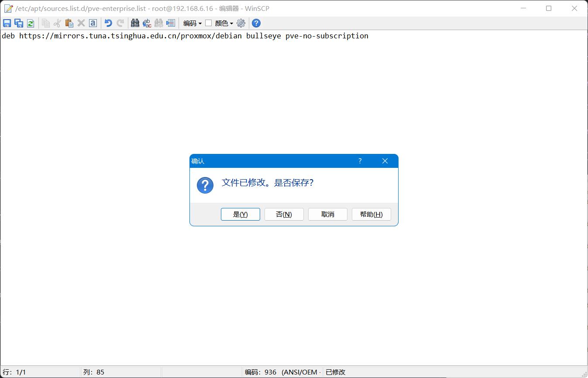Click the Go to line icon
The image size is (588, 378).
tap(170, 23)
